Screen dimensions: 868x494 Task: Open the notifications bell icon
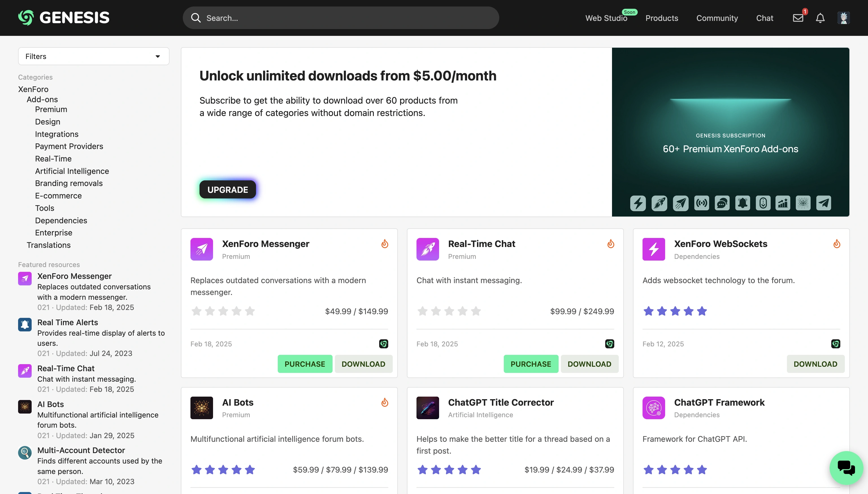coord(820,18)
